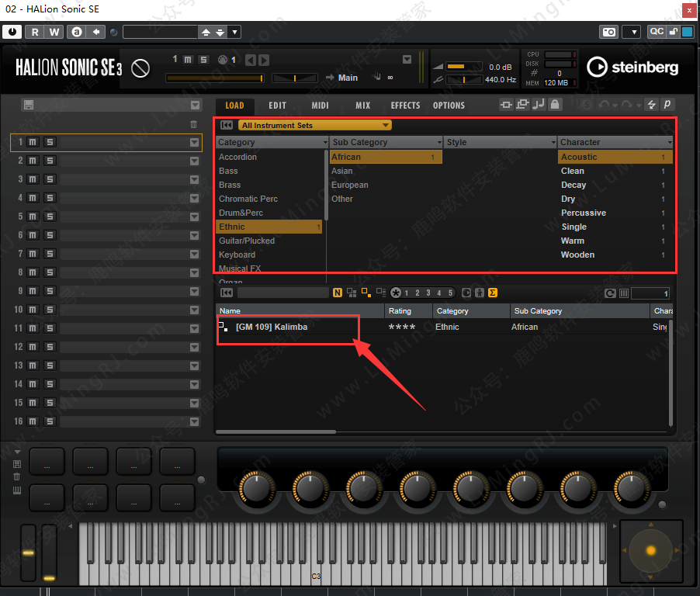Click the slashed-circle icon beside the HALion logo
700x596 pixels.
pos(140,68)
